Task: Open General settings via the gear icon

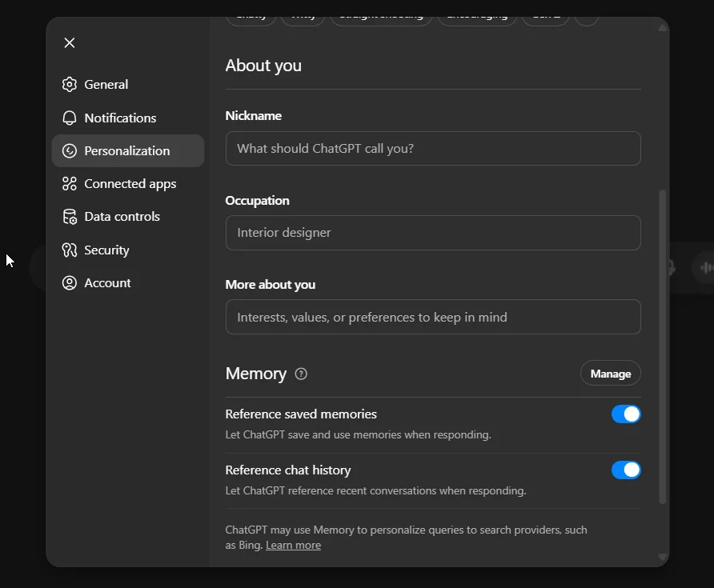Action: [x=69, y=84]
